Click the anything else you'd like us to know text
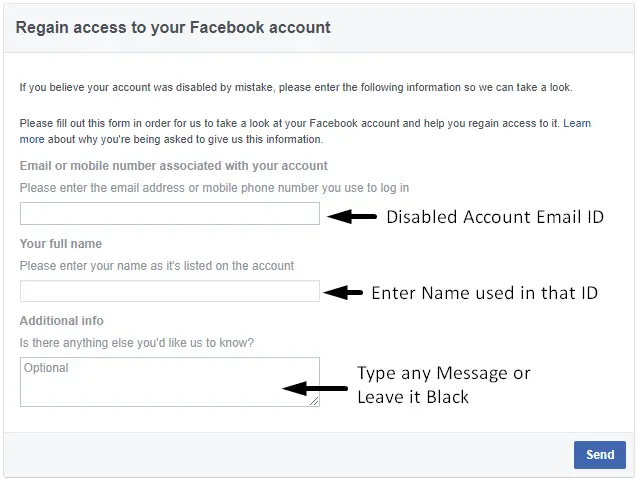The height and width of the screenshot is (479, 638). tap(137, 343)
